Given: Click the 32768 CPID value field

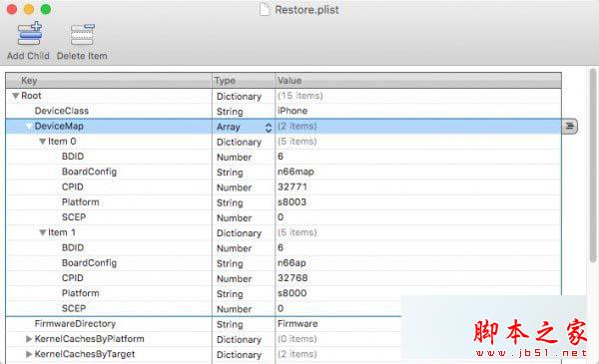Looking at the screenshot, I should point(293,278).
